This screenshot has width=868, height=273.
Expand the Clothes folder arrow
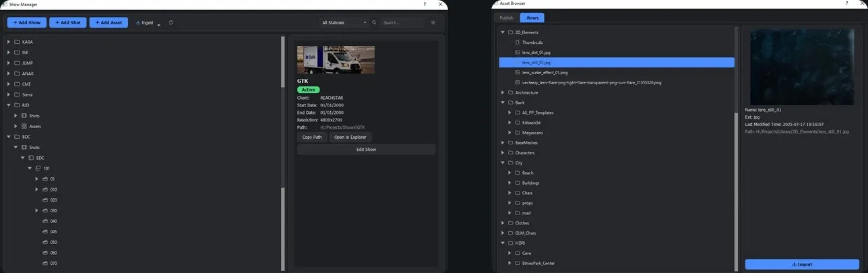[x=502, y=223]
